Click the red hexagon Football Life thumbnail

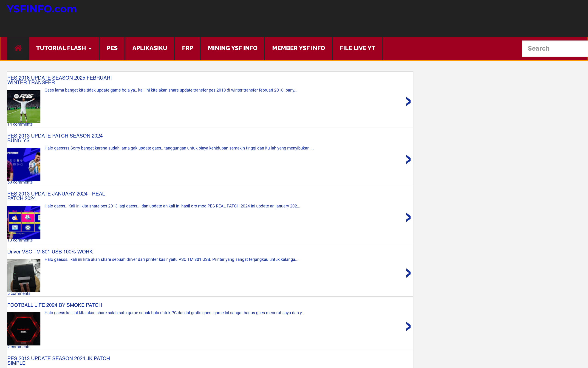[x=24, y=329]
